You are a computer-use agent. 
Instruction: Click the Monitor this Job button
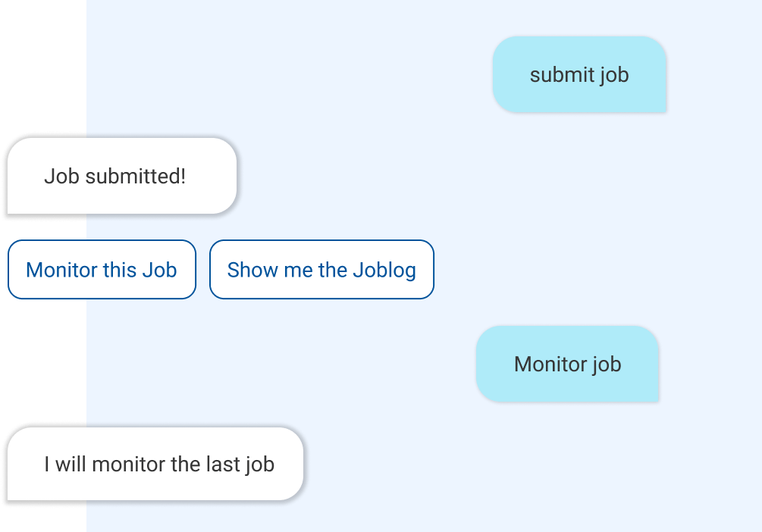(x=102, y=270)
